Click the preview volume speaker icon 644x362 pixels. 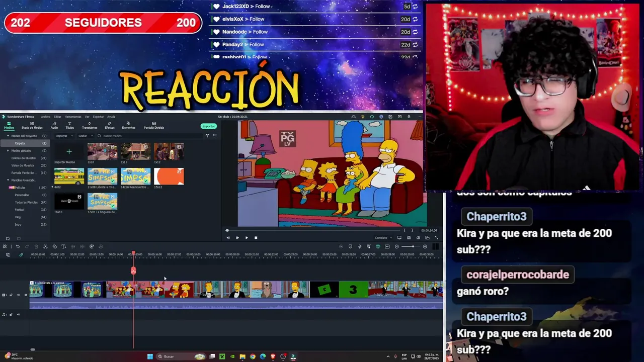click(418, 238)
